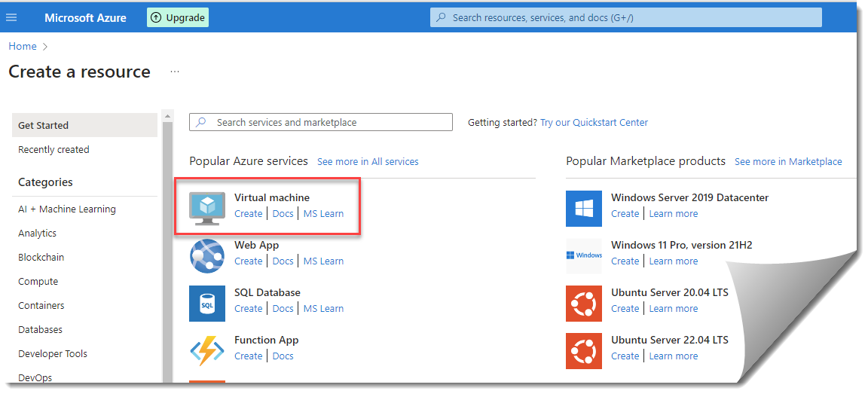
Task: Click the category list scrollbar track
Action: 167,252
